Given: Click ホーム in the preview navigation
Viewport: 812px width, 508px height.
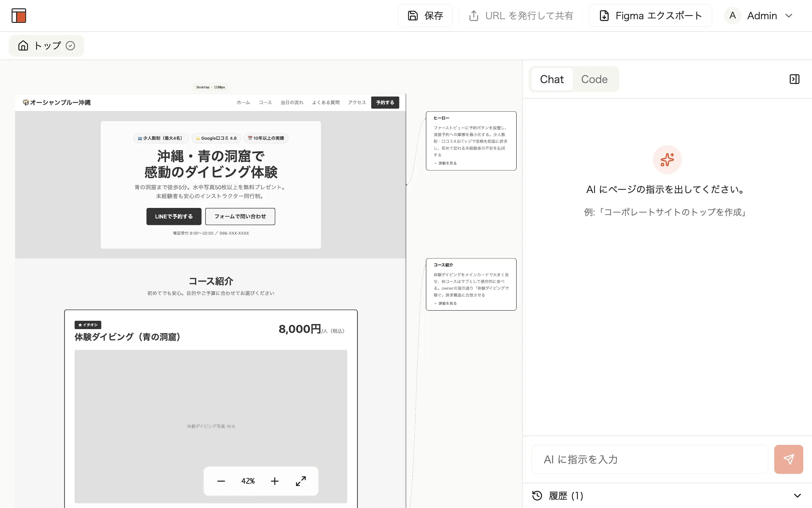Looking at the screenshot, I should click(x=243, y=103).
